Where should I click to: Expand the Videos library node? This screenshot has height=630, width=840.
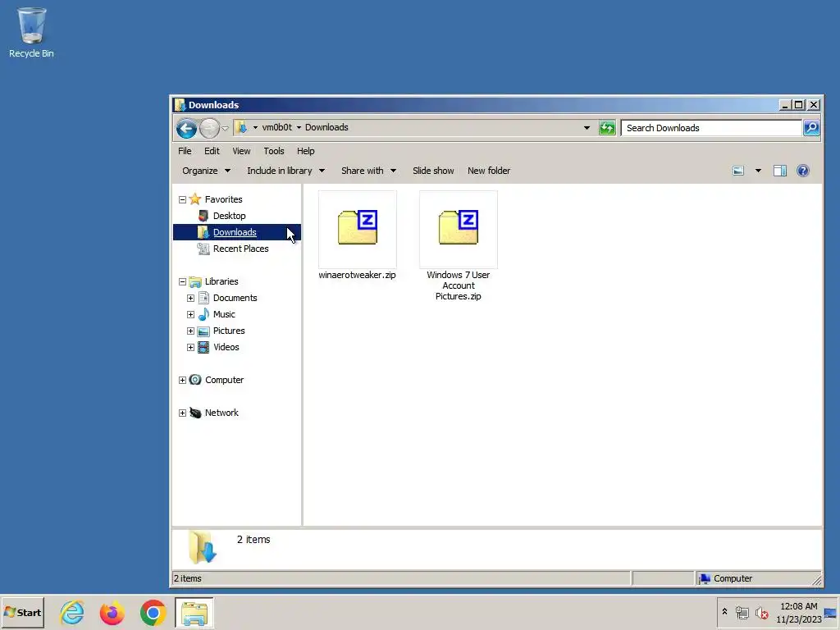tap(190, 348)
